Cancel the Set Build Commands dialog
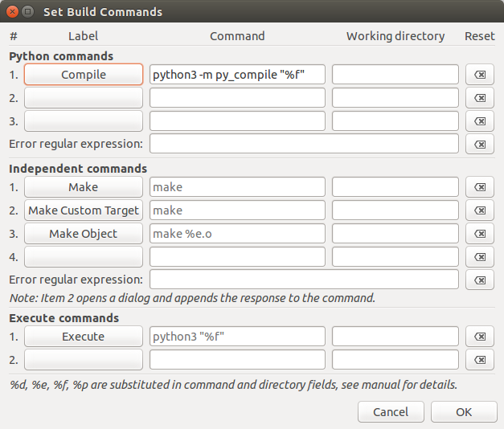The image size is (504, 429). (x=391, y=412)
